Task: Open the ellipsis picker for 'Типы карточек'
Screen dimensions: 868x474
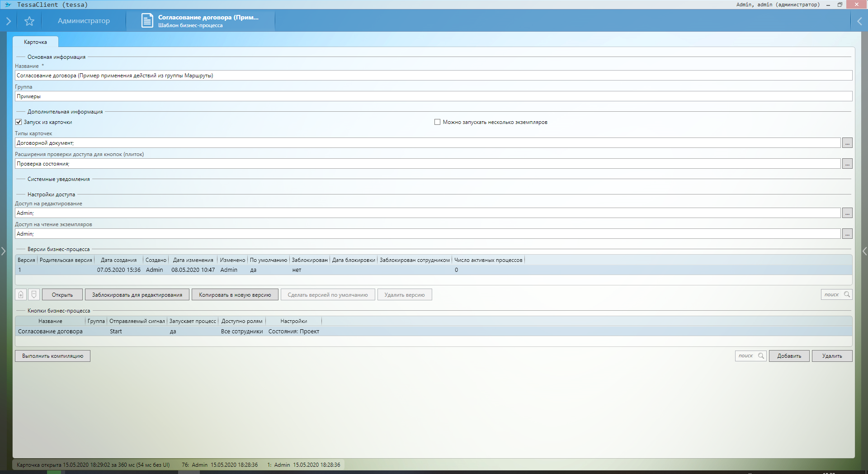Action: pos(847,143)
